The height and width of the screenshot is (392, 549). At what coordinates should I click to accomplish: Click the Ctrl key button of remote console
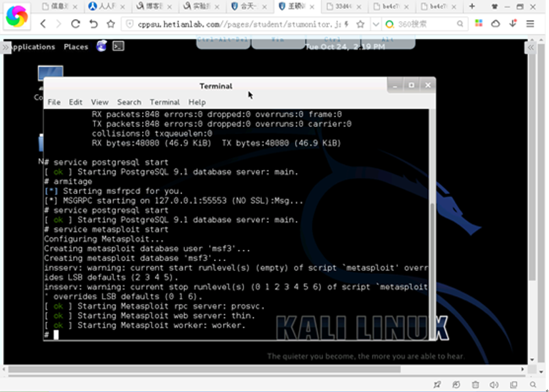coord(332,42)
